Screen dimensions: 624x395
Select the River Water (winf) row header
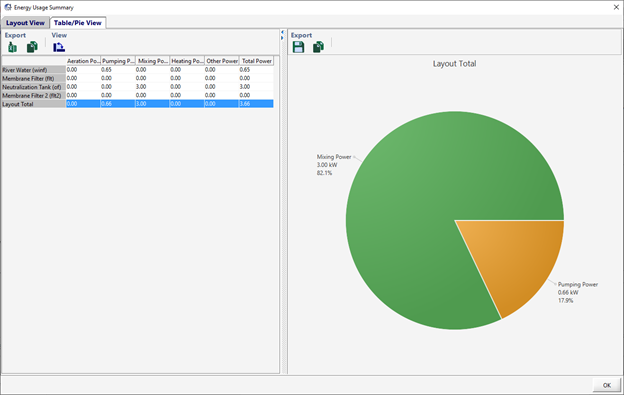click(34, 70)
